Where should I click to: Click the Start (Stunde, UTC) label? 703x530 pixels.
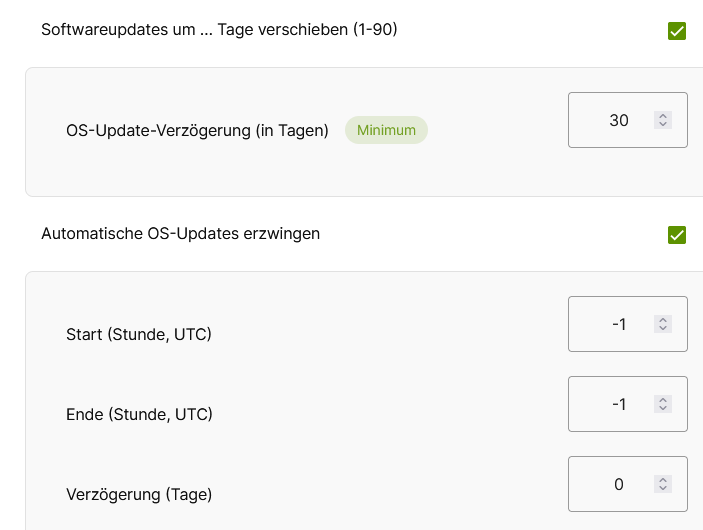(139, 335)
